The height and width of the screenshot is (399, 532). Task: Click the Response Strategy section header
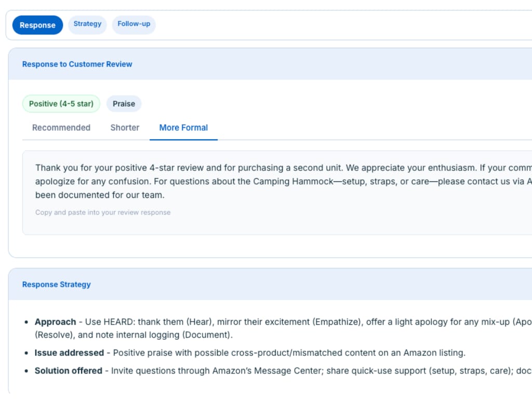coord(56,285)
